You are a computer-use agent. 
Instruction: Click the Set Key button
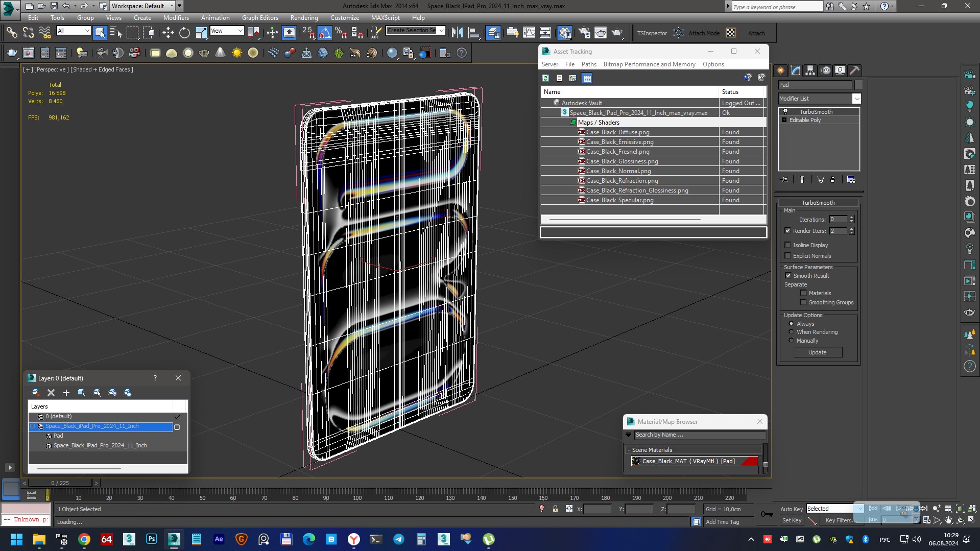coord(791,520)
